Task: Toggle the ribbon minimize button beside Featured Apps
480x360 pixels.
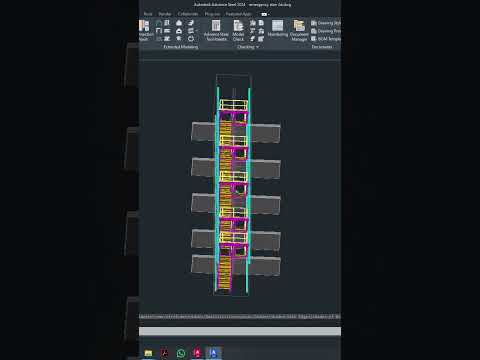Action: pos(265,14)
